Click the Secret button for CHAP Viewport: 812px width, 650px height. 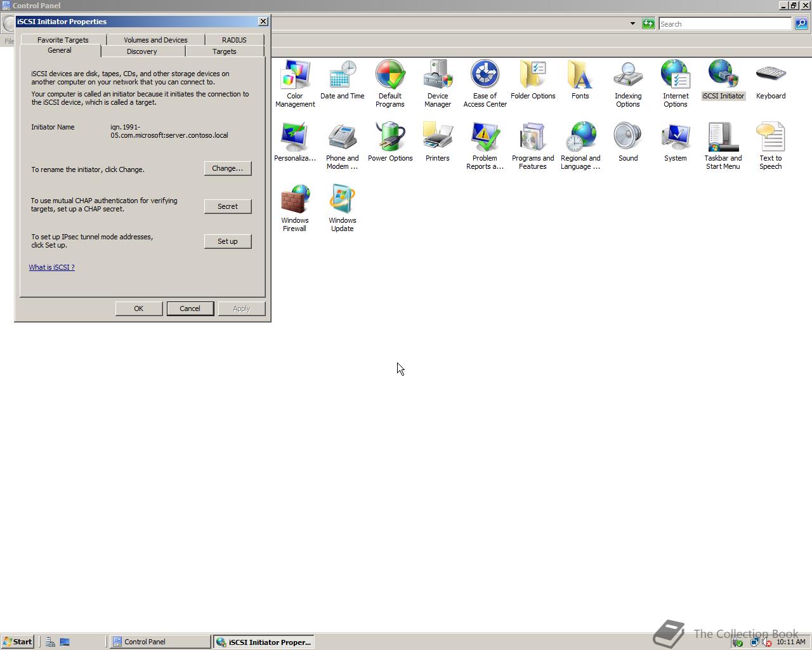(x=228, y=206)
